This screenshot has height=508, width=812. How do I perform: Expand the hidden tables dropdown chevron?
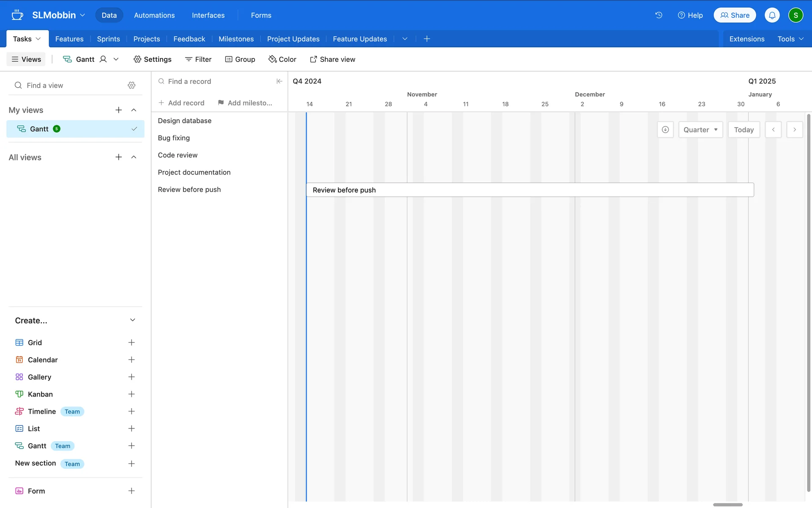[405, 39]
